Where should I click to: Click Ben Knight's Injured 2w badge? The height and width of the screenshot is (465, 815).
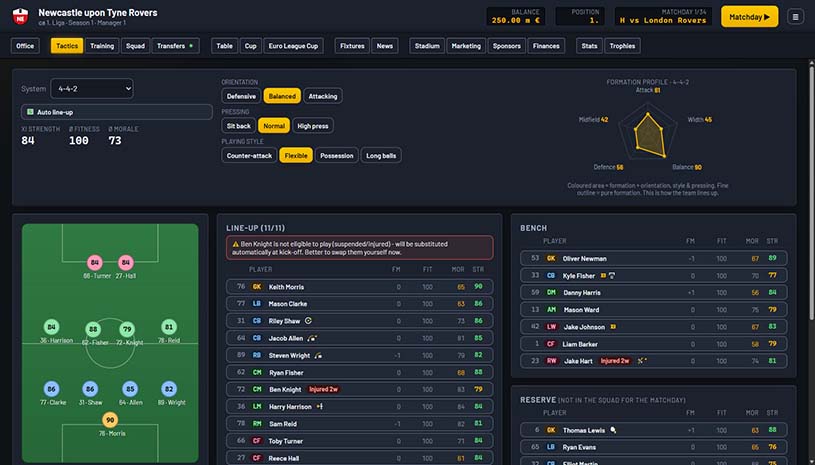coord(323,389)
